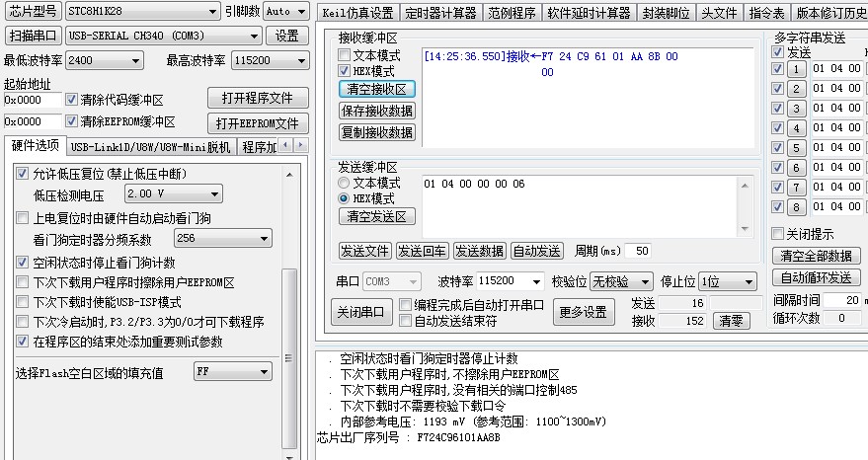868x460 pixels.
Task: Open the 指令表 tab
Action: click(x=766, y=13)
